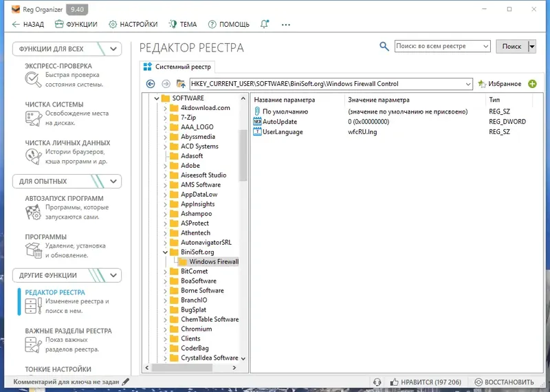The width and height of the screenshot is (550, 392).
Task: Collapse the ФУНКЦИИ ДЛЯ ВСЕХ section
Action: [113, 49]
